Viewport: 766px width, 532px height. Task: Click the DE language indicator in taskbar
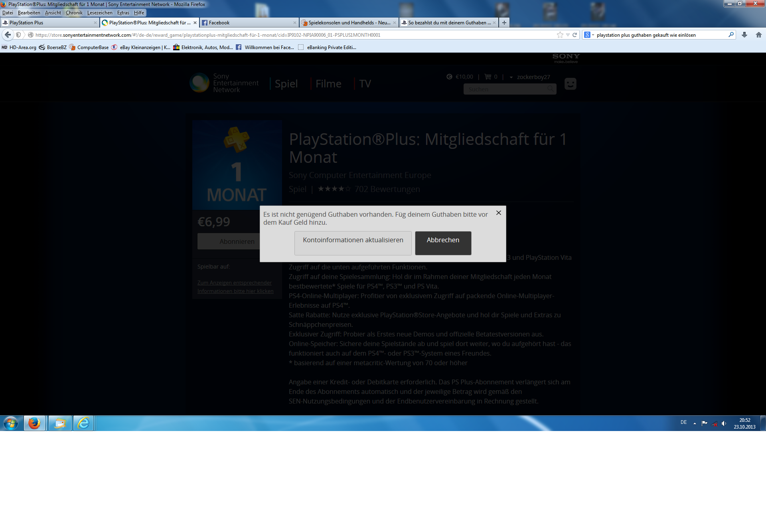click(x=684, y=422)
